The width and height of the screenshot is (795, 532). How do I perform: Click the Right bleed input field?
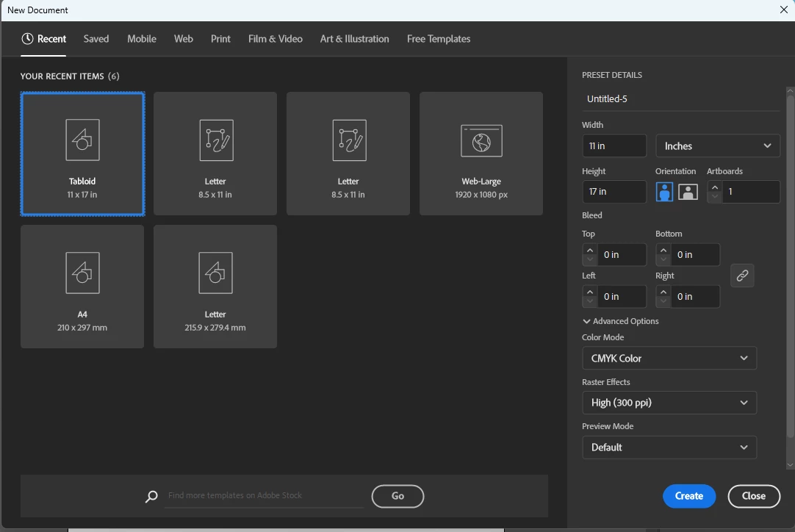695,297
